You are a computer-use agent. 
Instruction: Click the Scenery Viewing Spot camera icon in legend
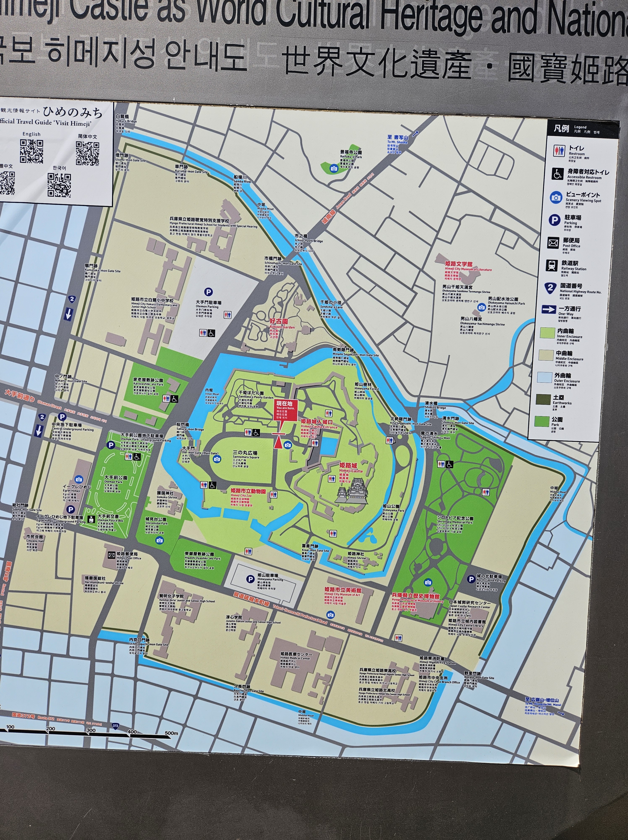point(556,197)
